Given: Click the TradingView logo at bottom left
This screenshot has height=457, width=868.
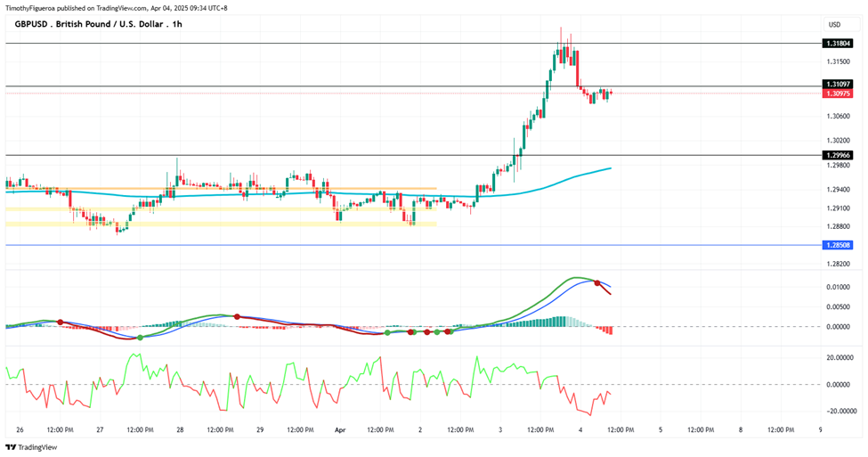Looking at the screenshot, I should pyautogui.click(x=31, y=447).
